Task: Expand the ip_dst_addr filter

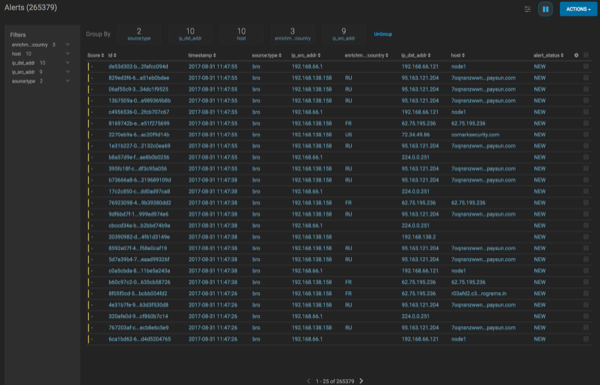Action: click(40, 63)
